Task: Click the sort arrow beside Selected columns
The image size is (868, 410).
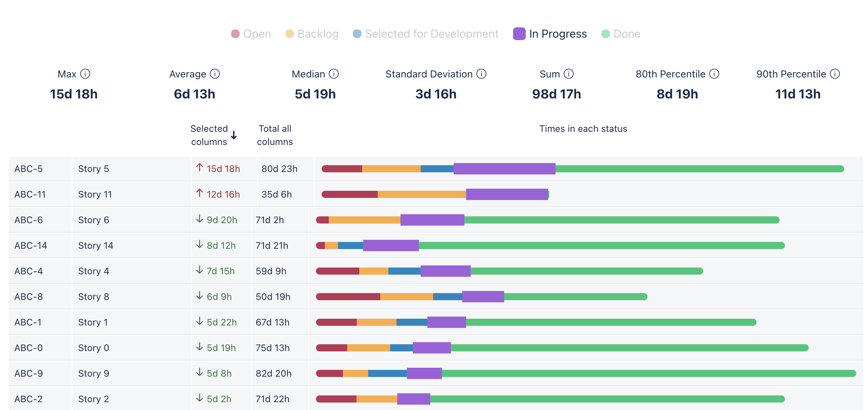Action: [x=234, y=135]
